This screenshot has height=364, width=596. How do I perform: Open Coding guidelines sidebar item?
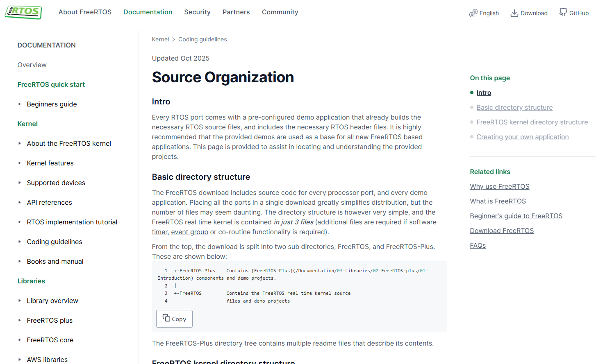(55, 242)
